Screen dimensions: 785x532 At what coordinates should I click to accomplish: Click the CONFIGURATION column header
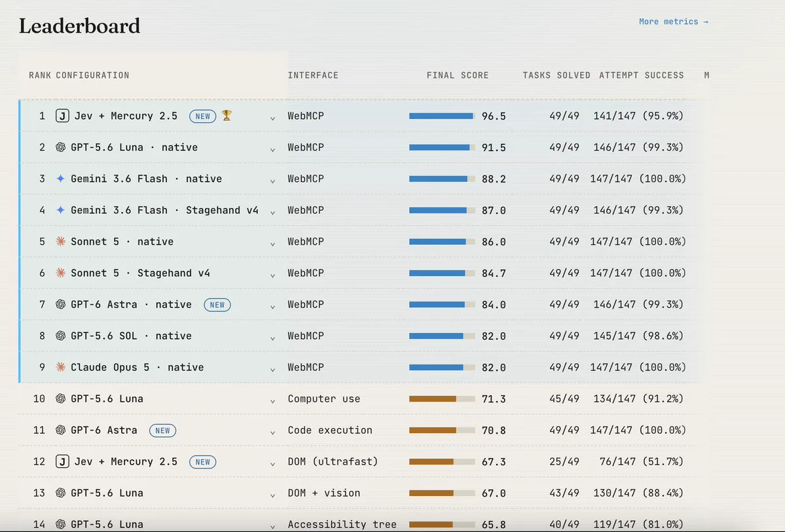pos(92,75)
